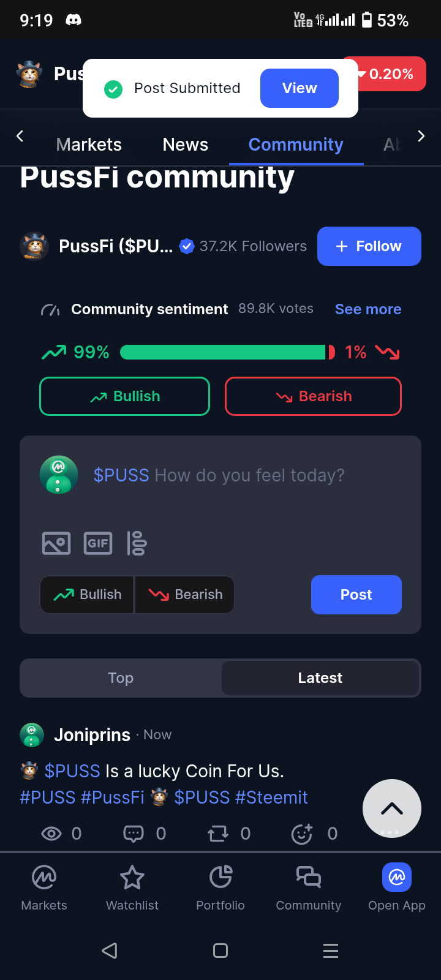Switch to the Markets tab
The image size is (441, 980).
[x=89, y=145]
